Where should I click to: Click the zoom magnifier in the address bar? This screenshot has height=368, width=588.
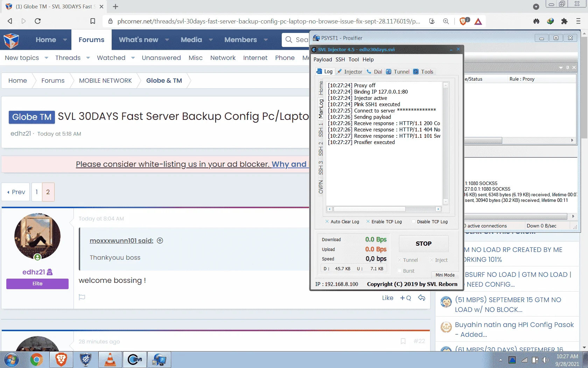point(446,21)
